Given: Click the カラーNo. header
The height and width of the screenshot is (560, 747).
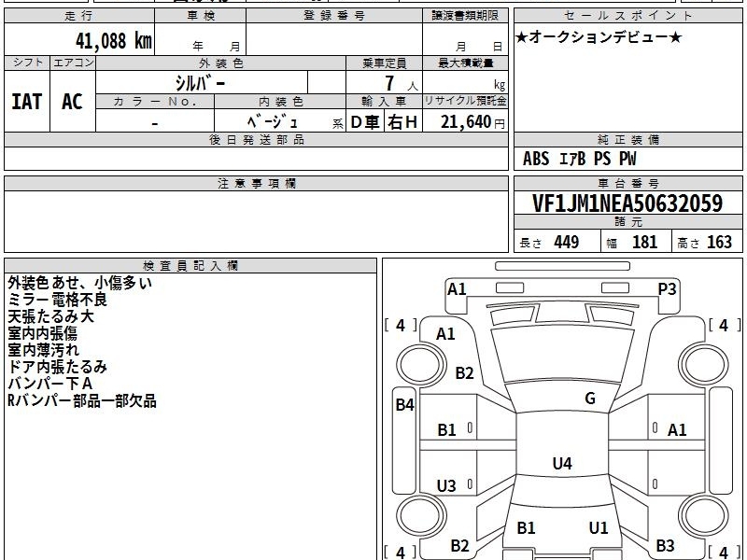Looking at the screenshot, I should [155, 102].
